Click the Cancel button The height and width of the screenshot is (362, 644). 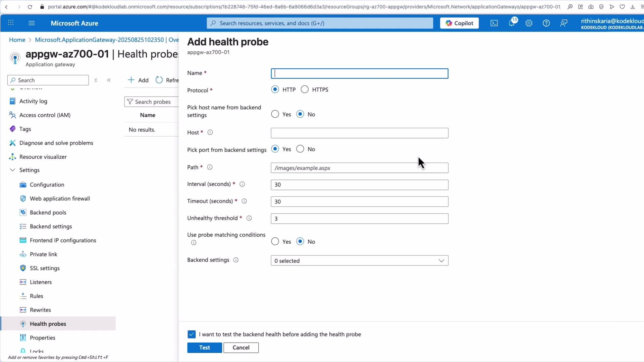pyautogui.click(x=241, y=348)
